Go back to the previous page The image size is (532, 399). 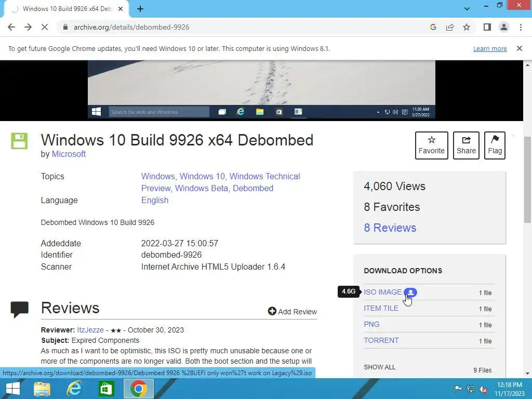coord(11,27)
